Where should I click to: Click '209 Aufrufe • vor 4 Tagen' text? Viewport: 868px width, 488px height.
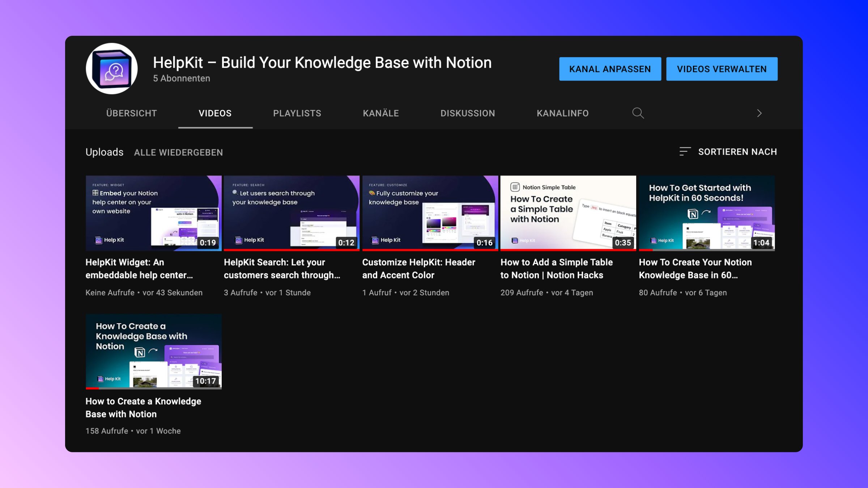click(x=547, y=292)
